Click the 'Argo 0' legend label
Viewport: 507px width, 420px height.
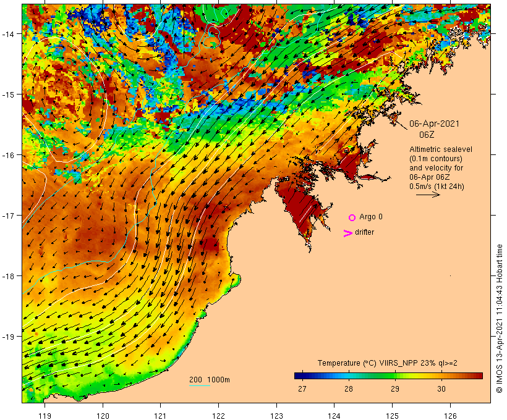pos(371,217)
